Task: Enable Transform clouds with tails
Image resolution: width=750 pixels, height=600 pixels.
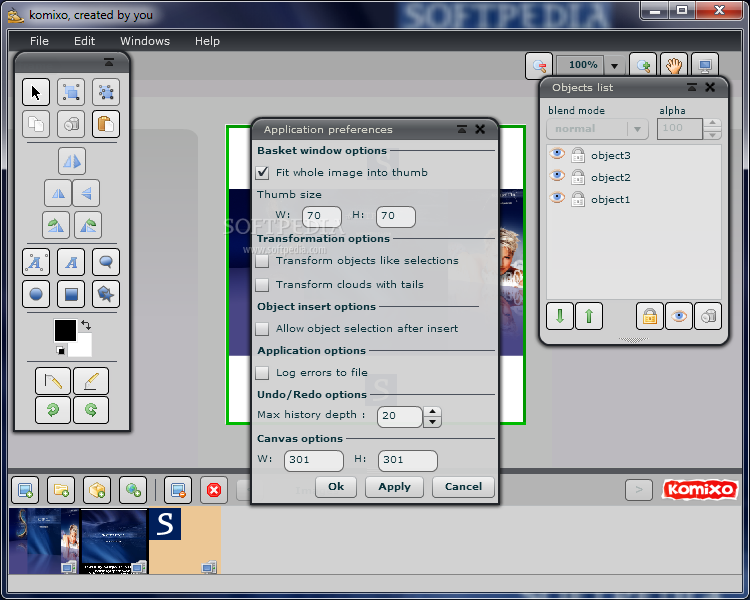Action: [x=262, y=285]
